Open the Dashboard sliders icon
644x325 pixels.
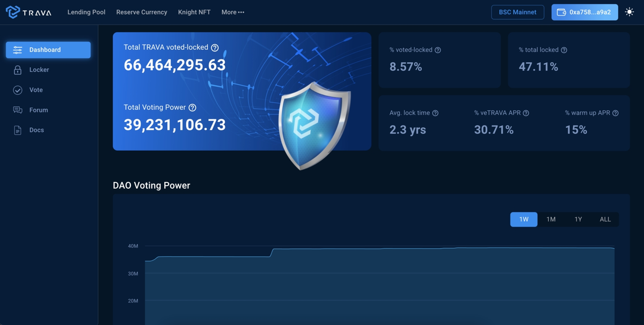pos(18,50)
